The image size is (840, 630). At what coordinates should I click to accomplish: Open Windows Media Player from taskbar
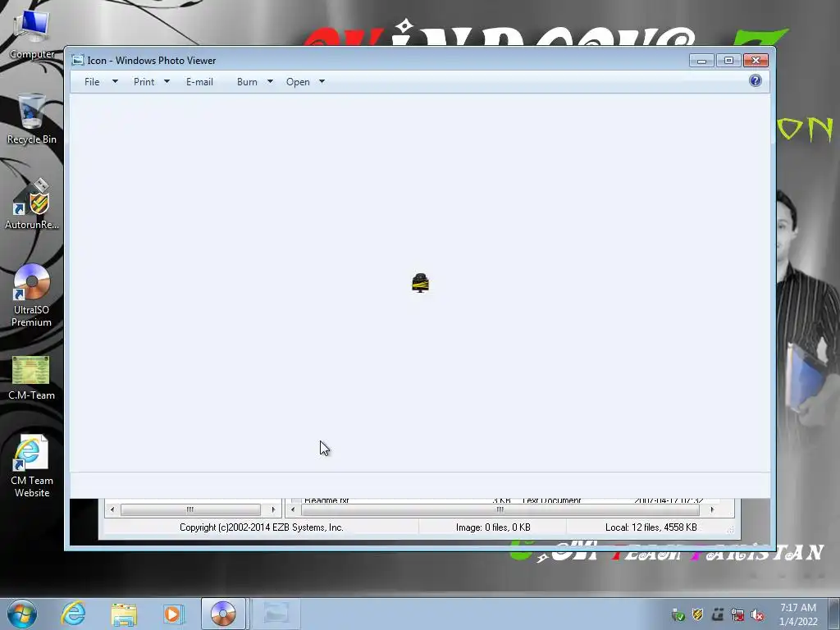coord(173,614)
